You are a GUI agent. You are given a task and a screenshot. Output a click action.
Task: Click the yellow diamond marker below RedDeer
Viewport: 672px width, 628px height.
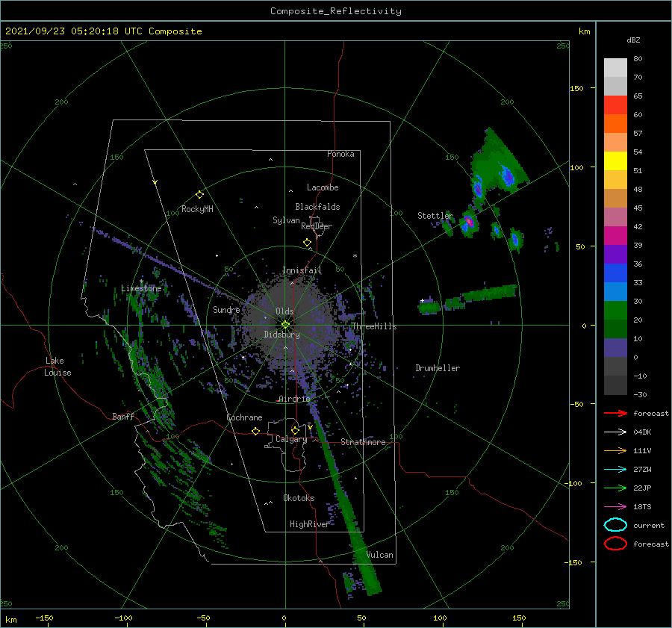(308, 243)
